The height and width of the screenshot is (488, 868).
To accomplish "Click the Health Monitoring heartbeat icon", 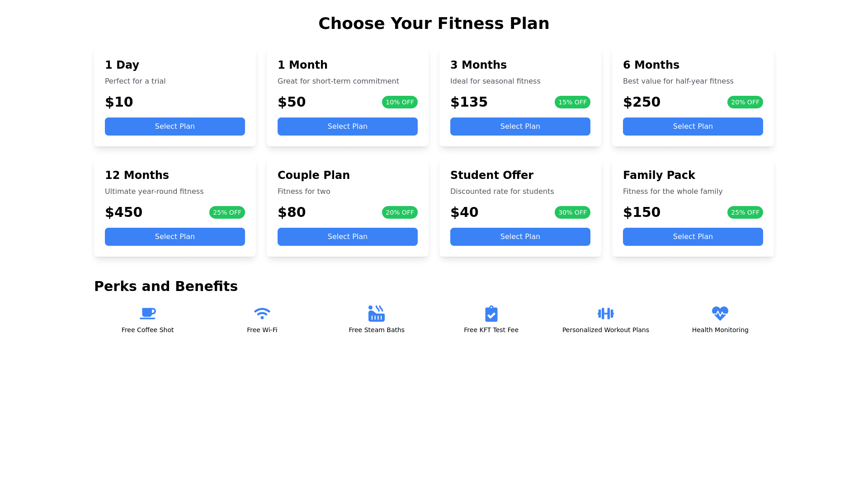I will click(x=720, y=313).
